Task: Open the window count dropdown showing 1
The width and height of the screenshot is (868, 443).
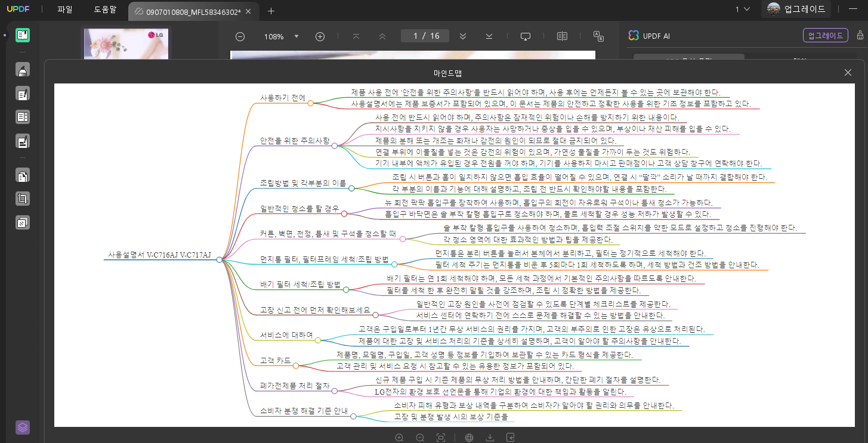Action: click(x=742, y=9)
